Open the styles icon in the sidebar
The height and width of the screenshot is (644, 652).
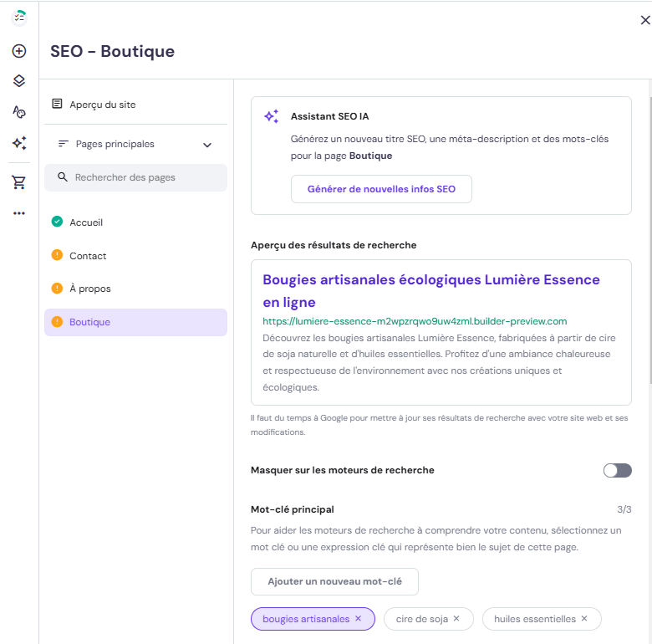pos(19,112)
